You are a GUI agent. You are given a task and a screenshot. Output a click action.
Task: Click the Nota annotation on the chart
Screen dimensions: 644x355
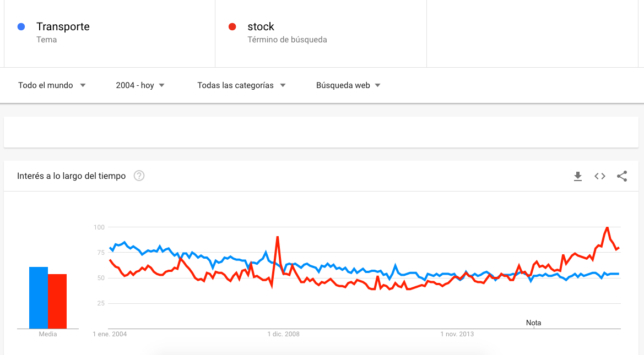(533, 323)
